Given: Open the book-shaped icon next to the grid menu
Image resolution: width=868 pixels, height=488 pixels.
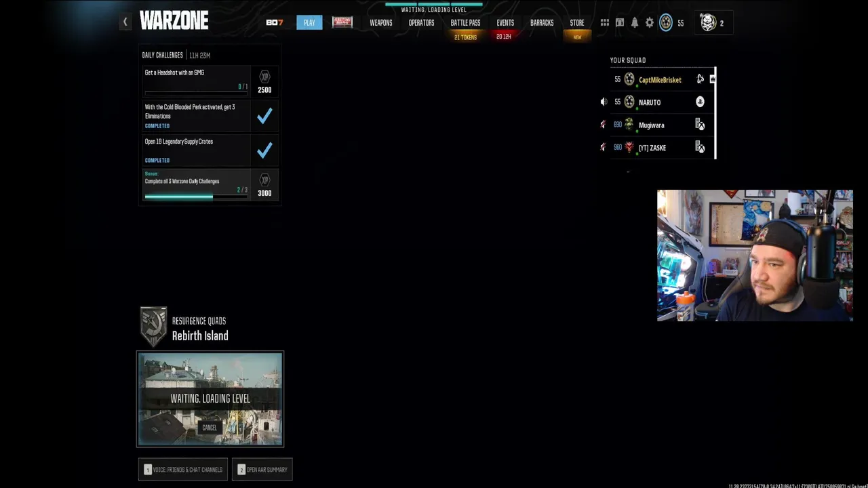Looking at the screenshot, I should (x=620, y=22).
